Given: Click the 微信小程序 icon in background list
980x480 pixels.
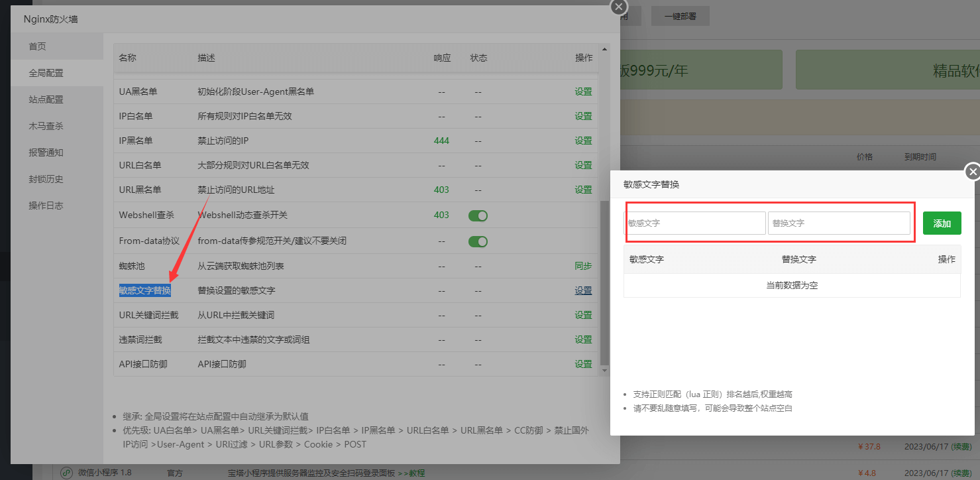Looking at the screenshot, I should [66, 473].
